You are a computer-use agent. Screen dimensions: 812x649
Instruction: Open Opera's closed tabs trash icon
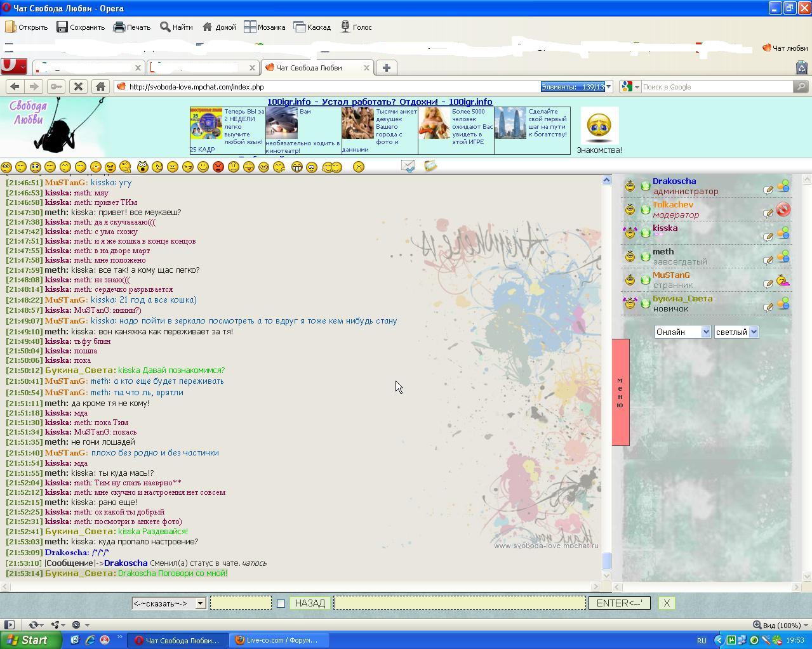(x=801, y=68)
